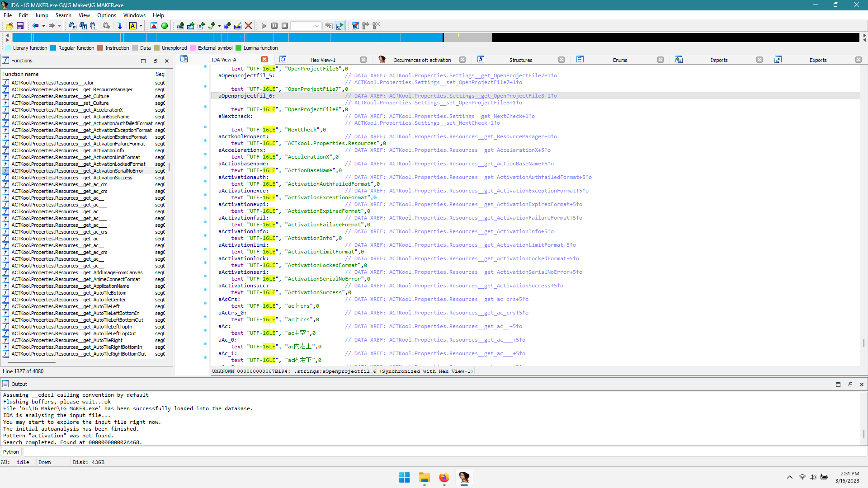Jump forward with the gray right arrow
This screenshot has height=488, width=868.
(x=52, y=26)
